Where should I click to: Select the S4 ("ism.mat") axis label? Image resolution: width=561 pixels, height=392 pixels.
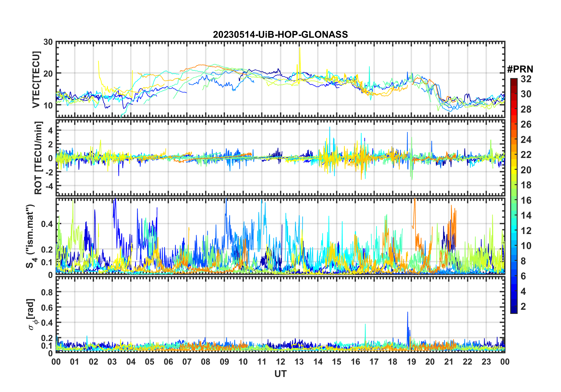coord(30,236)
